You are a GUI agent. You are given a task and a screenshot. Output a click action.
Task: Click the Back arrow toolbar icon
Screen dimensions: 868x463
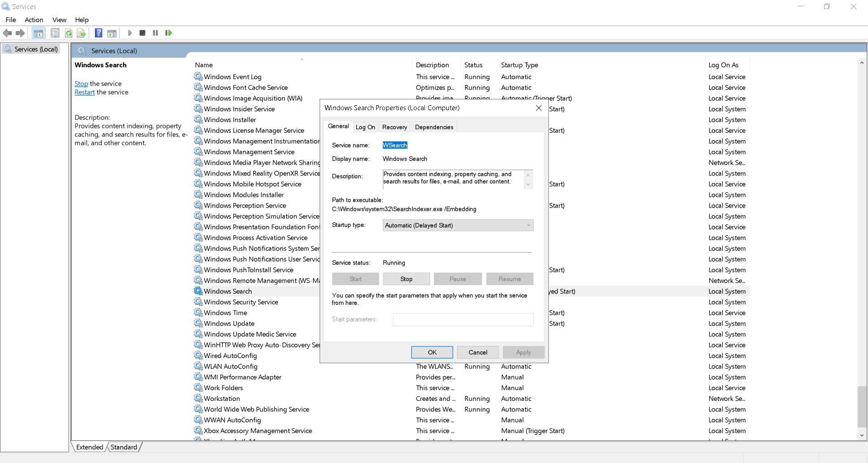pyautogui.click(x=7, y=33)
